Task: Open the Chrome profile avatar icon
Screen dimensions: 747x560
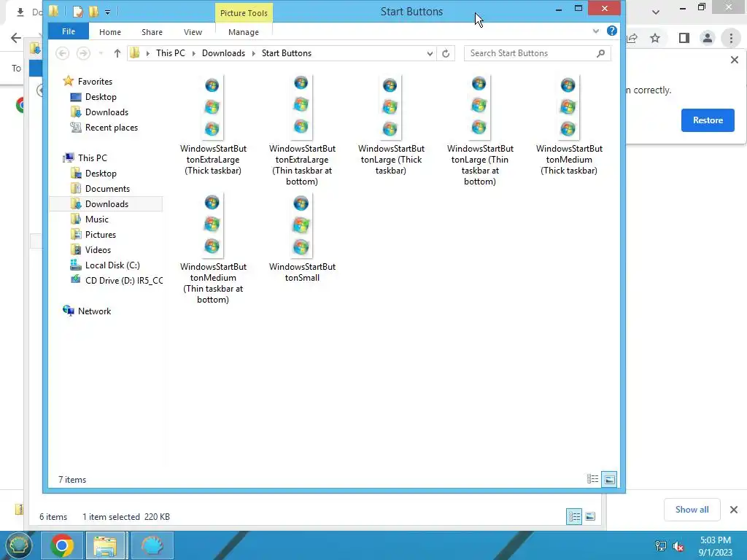Action: [708, 38]
